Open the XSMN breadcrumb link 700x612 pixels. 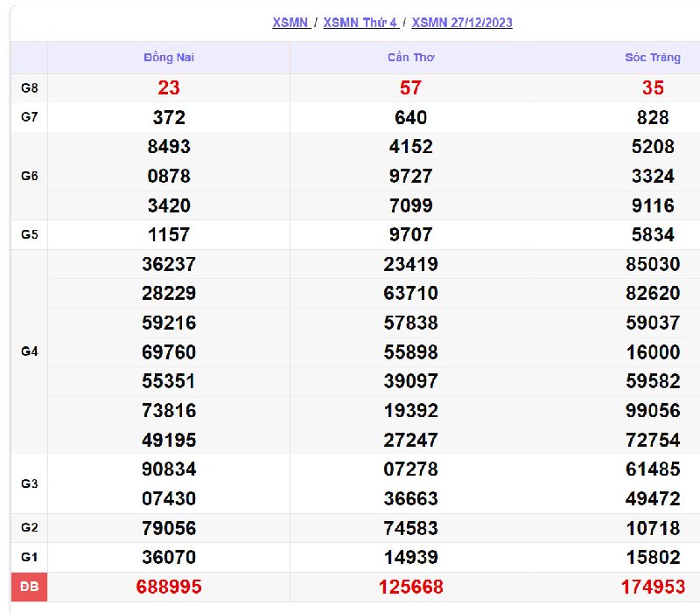pyautogui.click(x=290, y=23)
